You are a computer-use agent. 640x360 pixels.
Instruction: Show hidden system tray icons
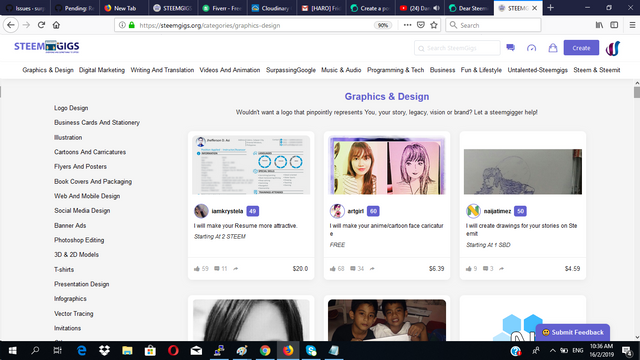tap(553, 351)
